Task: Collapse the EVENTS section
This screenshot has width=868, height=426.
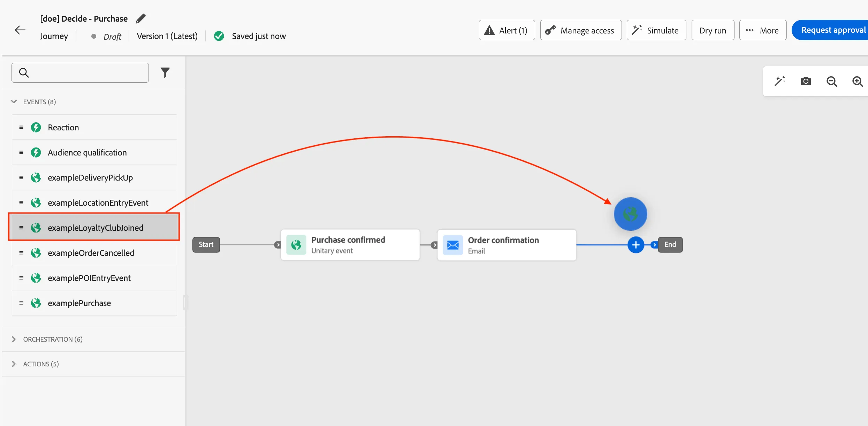Action: click(x=14, y=102)
